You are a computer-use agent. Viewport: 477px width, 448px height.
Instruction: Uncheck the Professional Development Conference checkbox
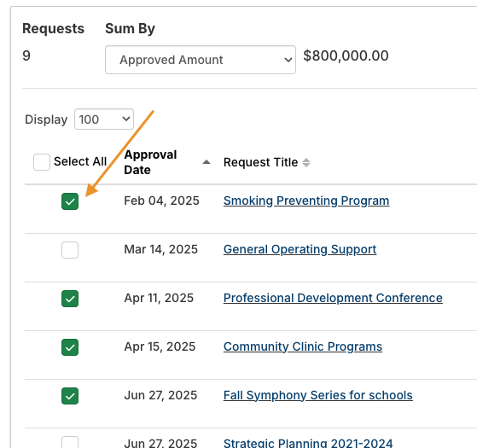70,299
